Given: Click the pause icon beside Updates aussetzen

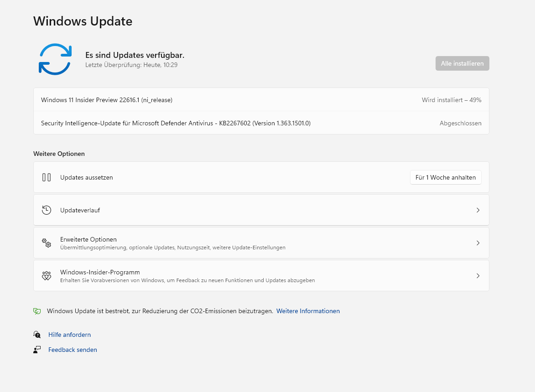Looking at the screenshot, I should pyautogui.click(x=47, y=177).
